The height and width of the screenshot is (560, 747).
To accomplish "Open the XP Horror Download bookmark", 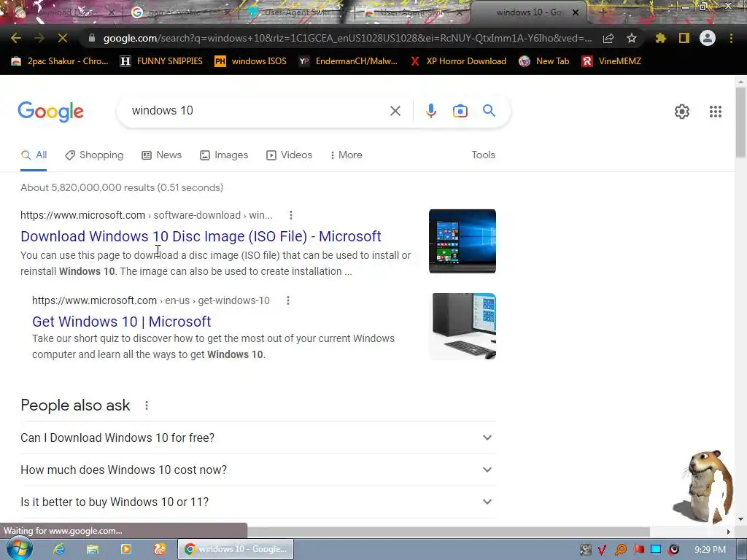I will pyautogui.click(x=458, y=61).
